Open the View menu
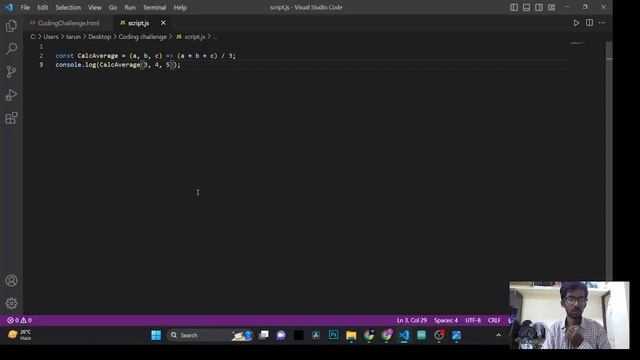The width and height of the screenshot is (640, 360). (x=95, y=7)
